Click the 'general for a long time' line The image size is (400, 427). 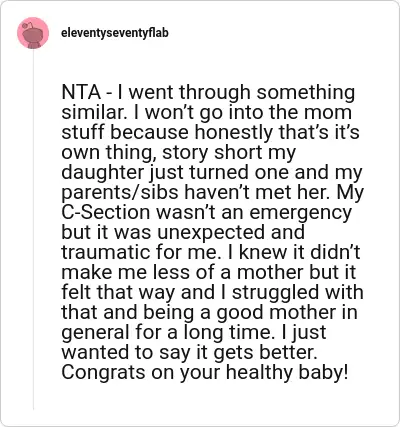click(x=194, y=333)
